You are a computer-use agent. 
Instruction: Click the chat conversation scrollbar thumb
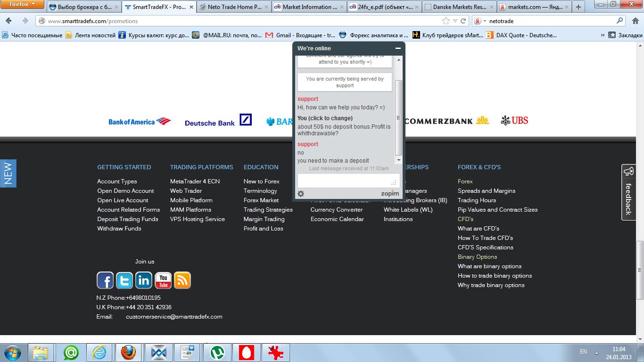(x=398, y=118)
